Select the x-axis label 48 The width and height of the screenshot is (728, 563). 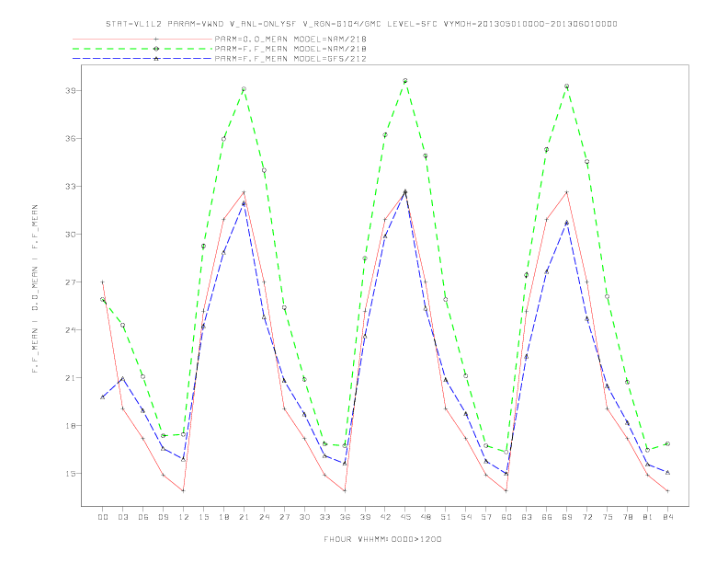coord(426,517)
